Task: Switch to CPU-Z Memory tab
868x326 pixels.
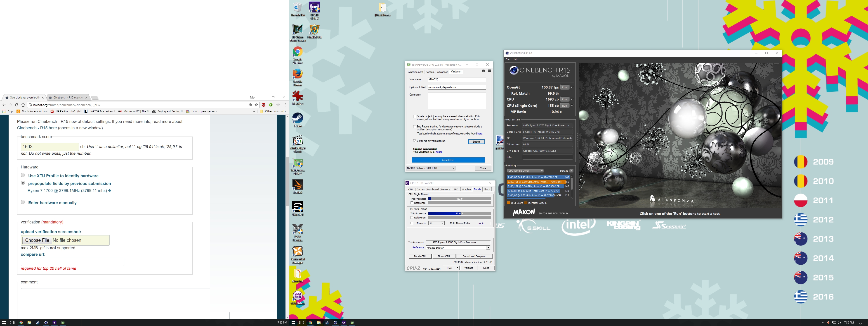Action: (446, 189)
